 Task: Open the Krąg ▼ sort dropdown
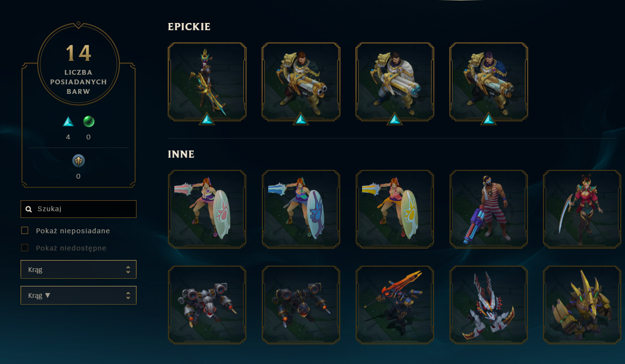click(79, 295)
